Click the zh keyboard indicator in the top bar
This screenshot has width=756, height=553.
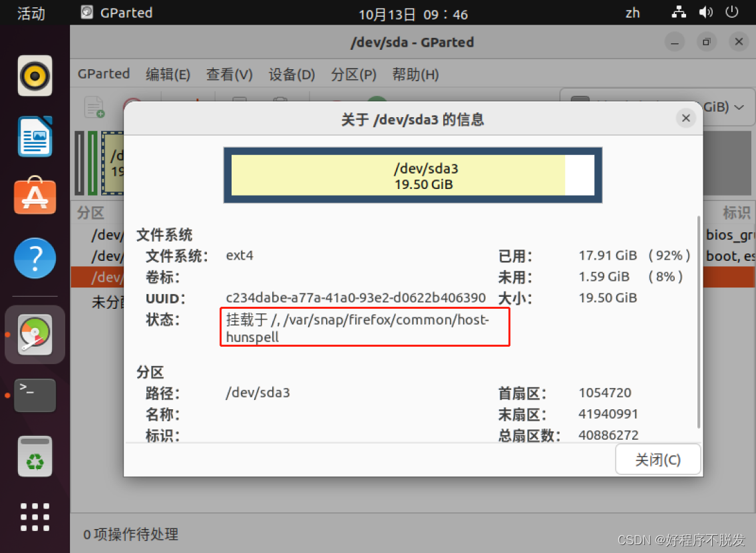point(632,12)
